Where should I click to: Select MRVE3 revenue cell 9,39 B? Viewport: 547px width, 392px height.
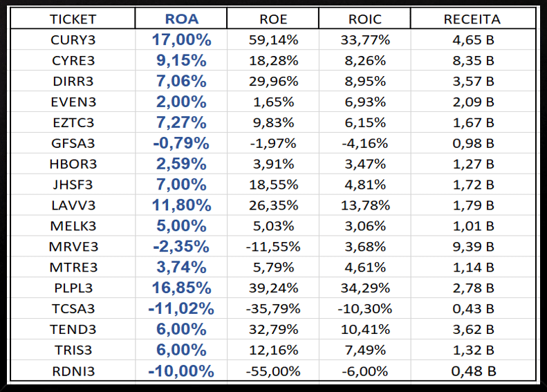(472, 247)
